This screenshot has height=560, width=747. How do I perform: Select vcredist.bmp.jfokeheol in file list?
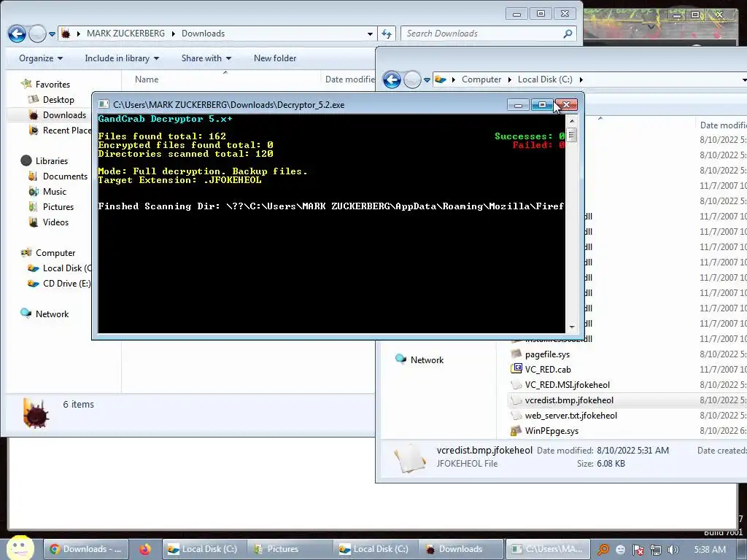[569, 400]
